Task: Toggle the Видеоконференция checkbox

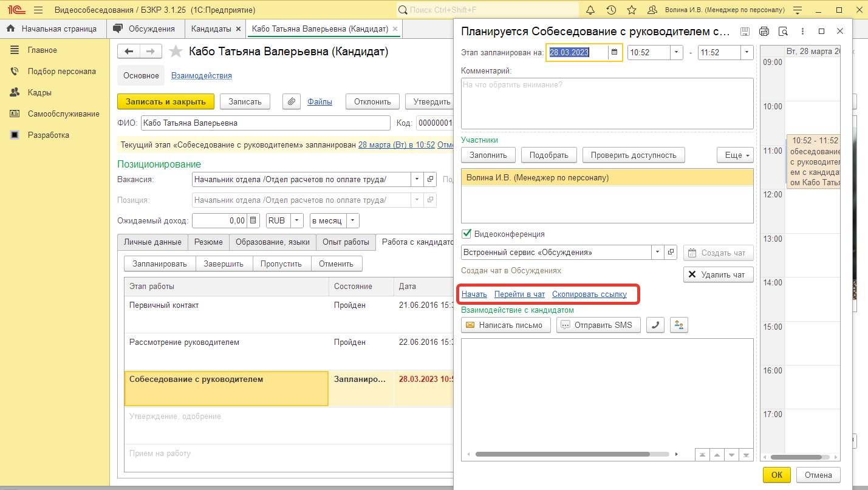Action: click(x=466, y=234)
